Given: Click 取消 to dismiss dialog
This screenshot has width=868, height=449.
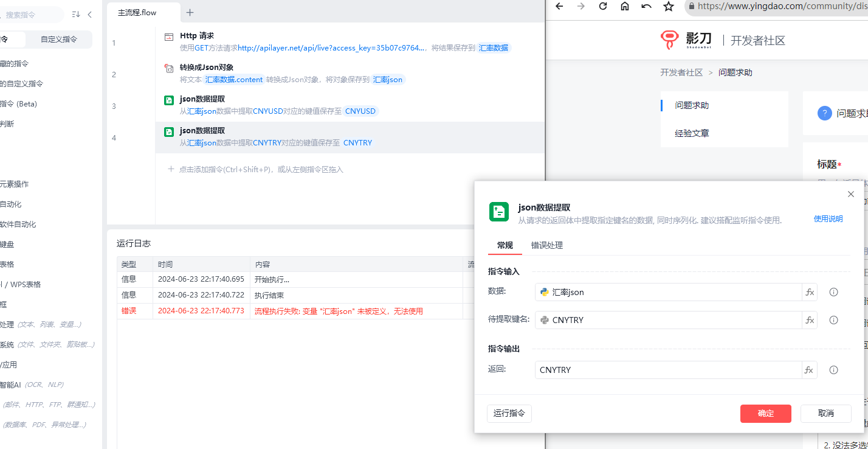Looking at the screenshot, I should (825, 414).
